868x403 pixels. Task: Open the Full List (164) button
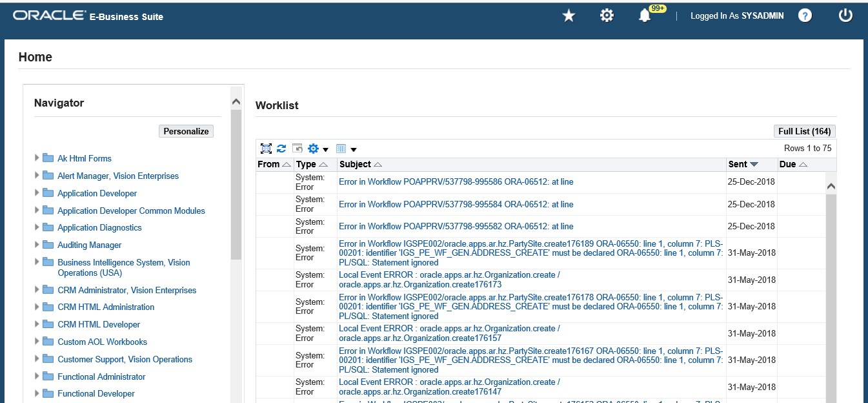point(804,131)
